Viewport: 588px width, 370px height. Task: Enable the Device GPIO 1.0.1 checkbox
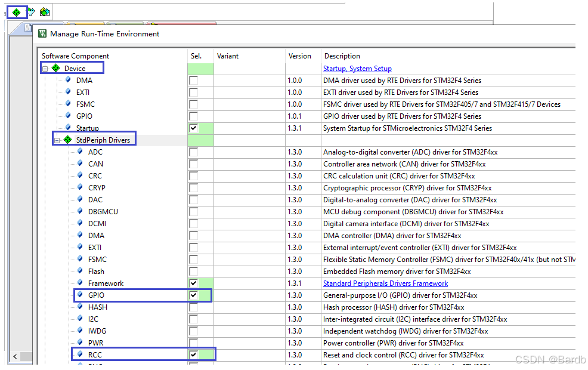193,116
